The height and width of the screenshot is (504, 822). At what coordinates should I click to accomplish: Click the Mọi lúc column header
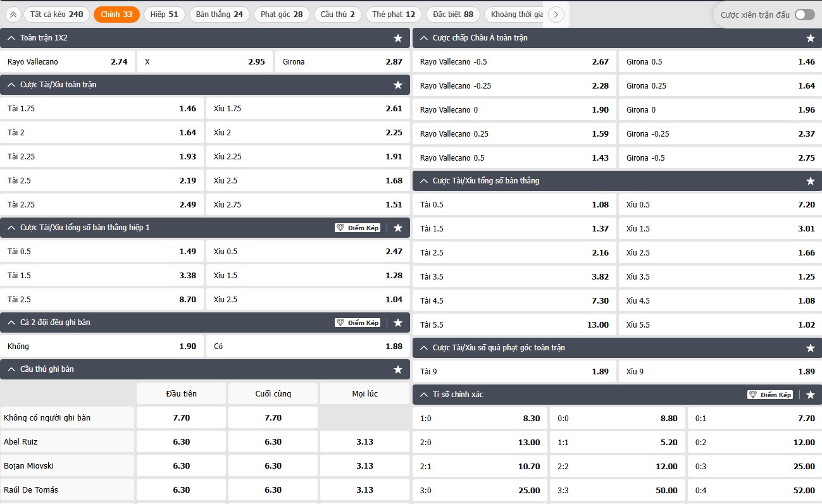364,393
